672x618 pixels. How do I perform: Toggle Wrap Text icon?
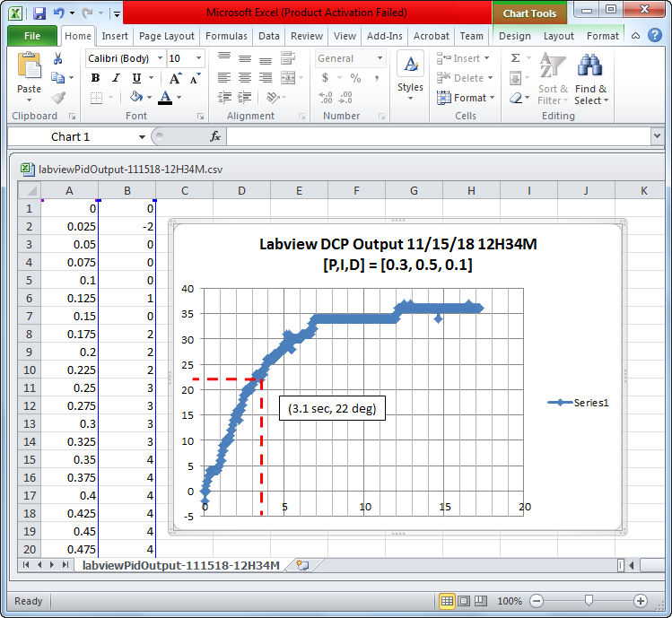(288, 58)
